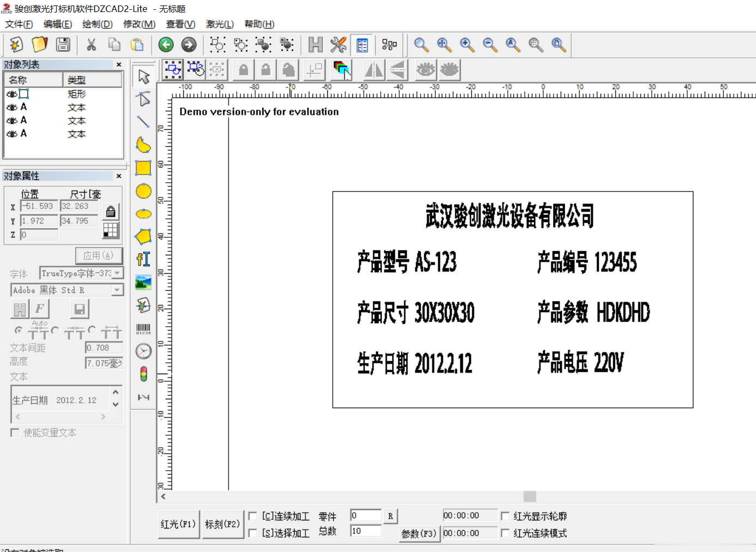Open the Hatch tool (H icon)
Screen dimensions: 756x552
click(x=315, y=45)
